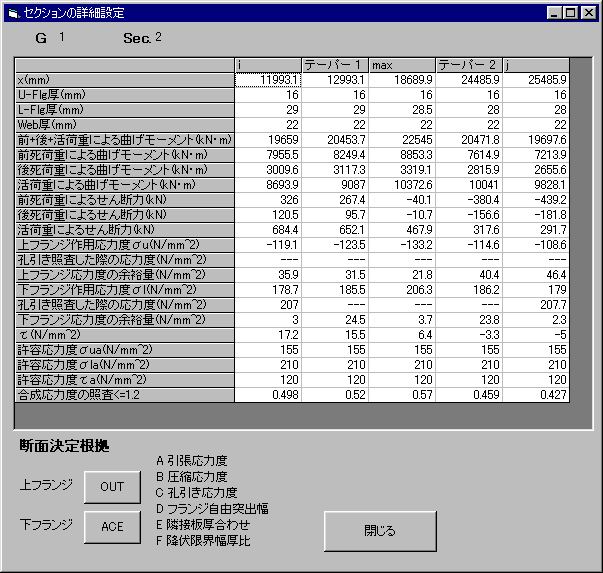Click cell 8853.3 in 前死荷重 moment row
Image resolution: width=603 pixels, height=573 pixels.
402,155
